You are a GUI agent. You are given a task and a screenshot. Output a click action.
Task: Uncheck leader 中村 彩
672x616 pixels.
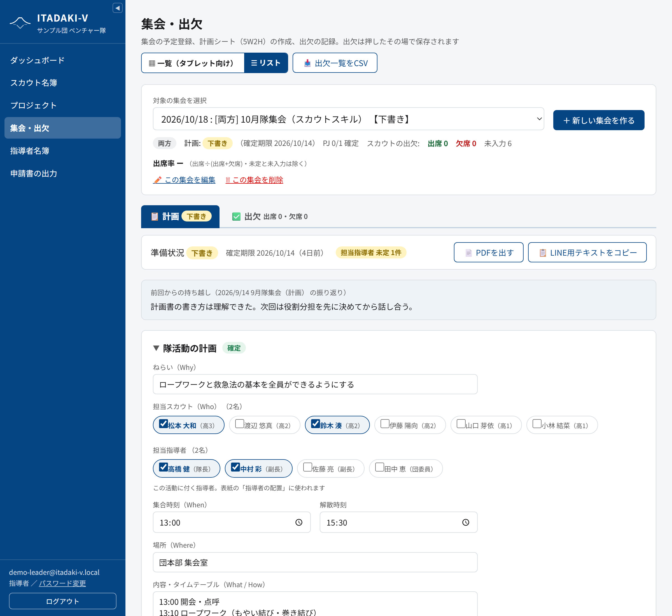coord(235,467)
